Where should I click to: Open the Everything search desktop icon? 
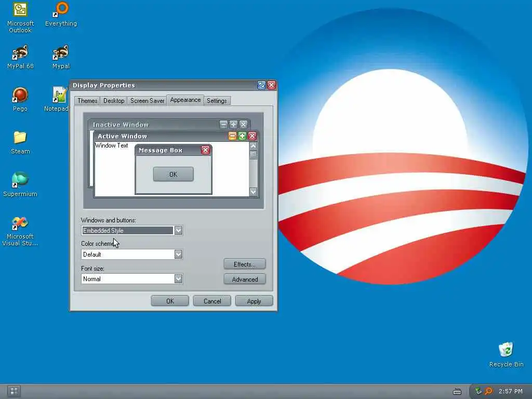coord(61,14)
